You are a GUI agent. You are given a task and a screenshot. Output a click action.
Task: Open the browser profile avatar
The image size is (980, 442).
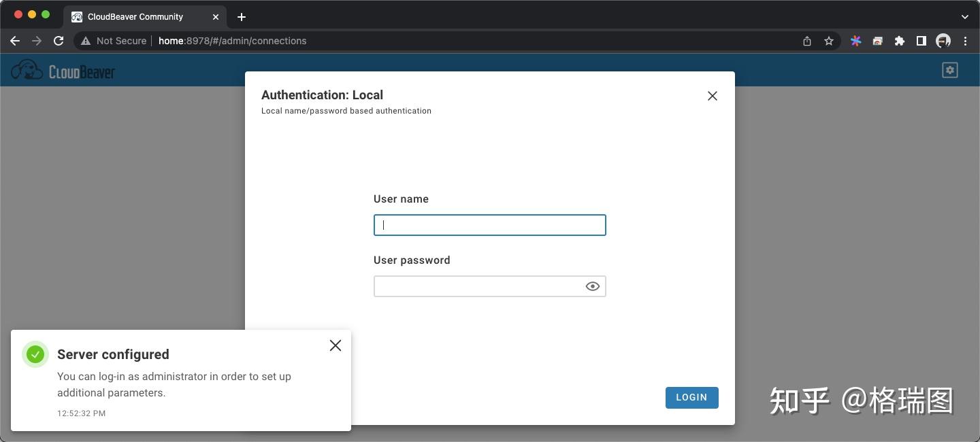[x=943, y=41]
